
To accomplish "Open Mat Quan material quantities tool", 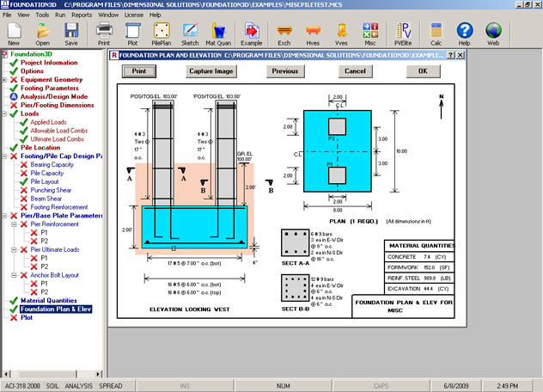I will (218, 34).
